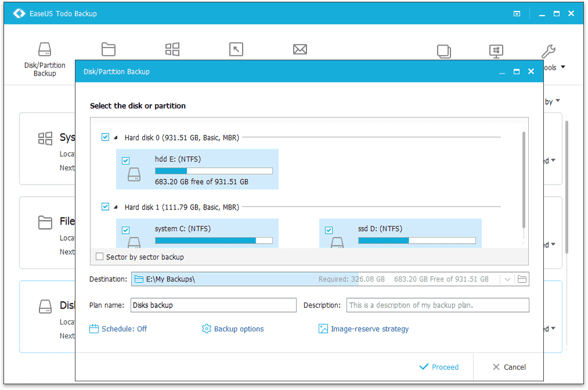Viewport: 588px width, 390px height.
Task: Click the hdd E: usage bar
Action: tap(214, 171)
